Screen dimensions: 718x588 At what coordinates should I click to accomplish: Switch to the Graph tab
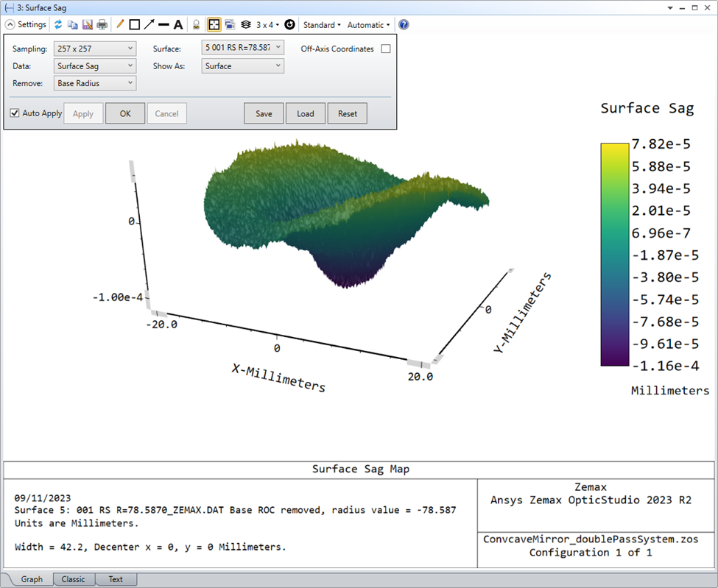(32, 579)
